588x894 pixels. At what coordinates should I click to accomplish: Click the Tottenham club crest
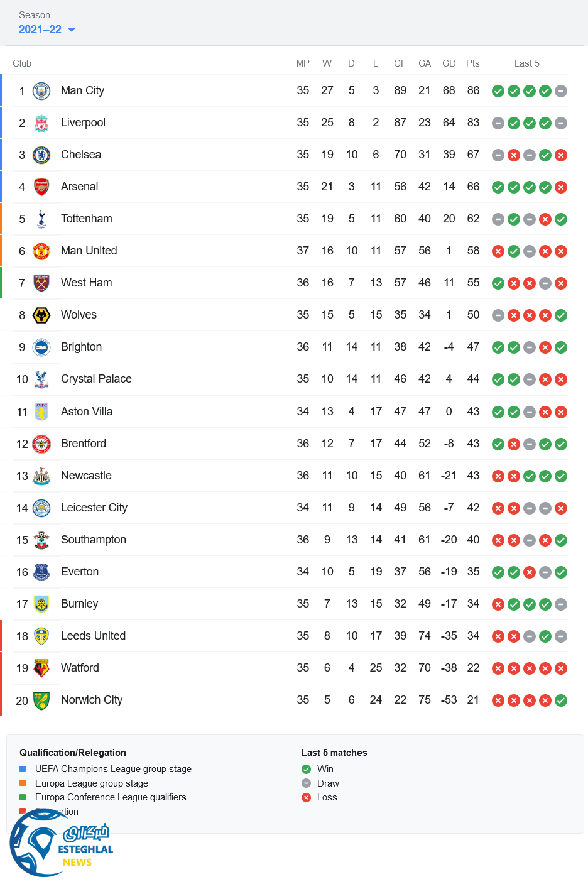[41, 219]
